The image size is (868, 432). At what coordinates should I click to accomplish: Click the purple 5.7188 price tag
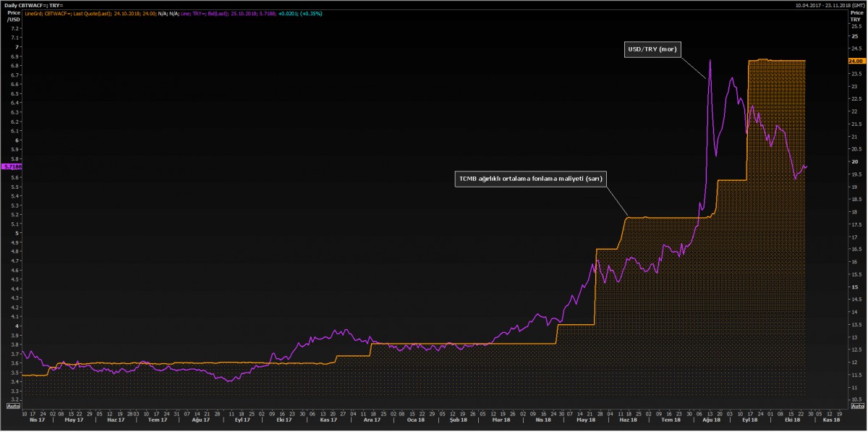12,166
